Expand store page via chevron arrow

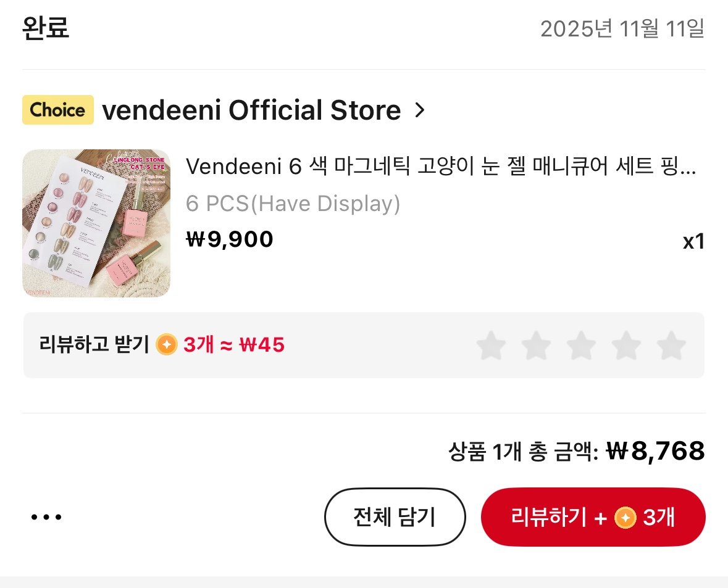pos(420,110)
